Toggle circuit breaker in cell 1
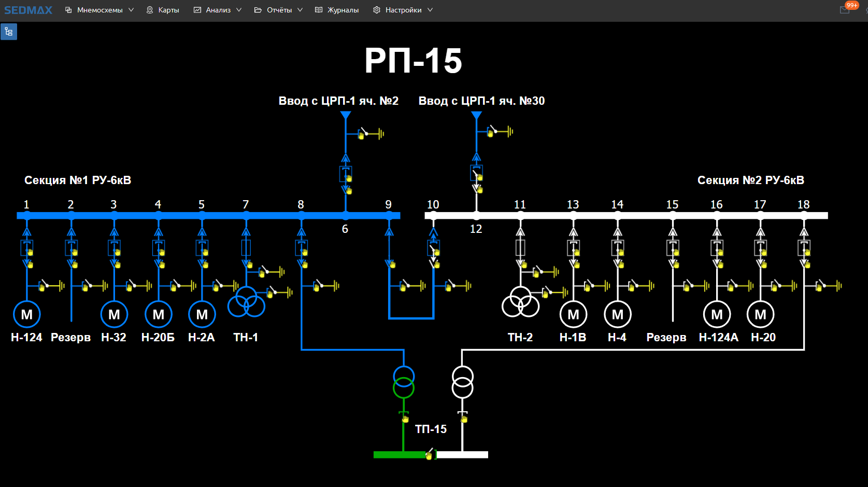Screen dimensions: 868x487 coord(27,248)
